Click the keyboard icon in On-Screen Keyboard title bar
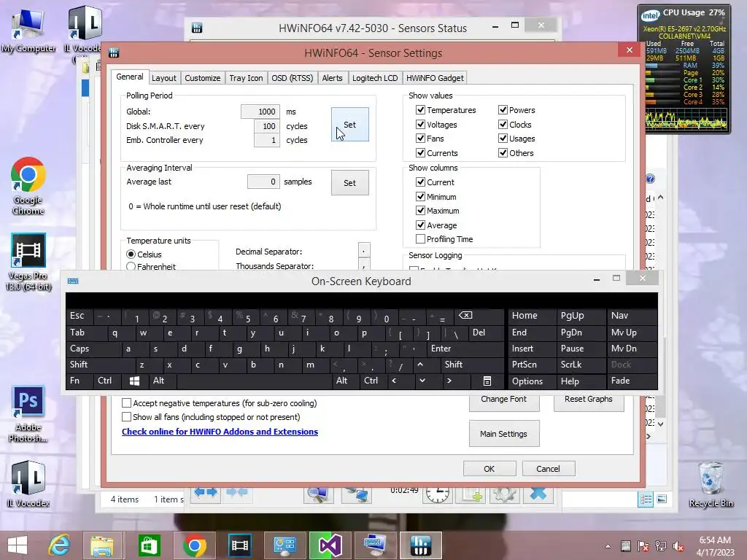Screen dimensions: 747x560 (x=73, y=281)
